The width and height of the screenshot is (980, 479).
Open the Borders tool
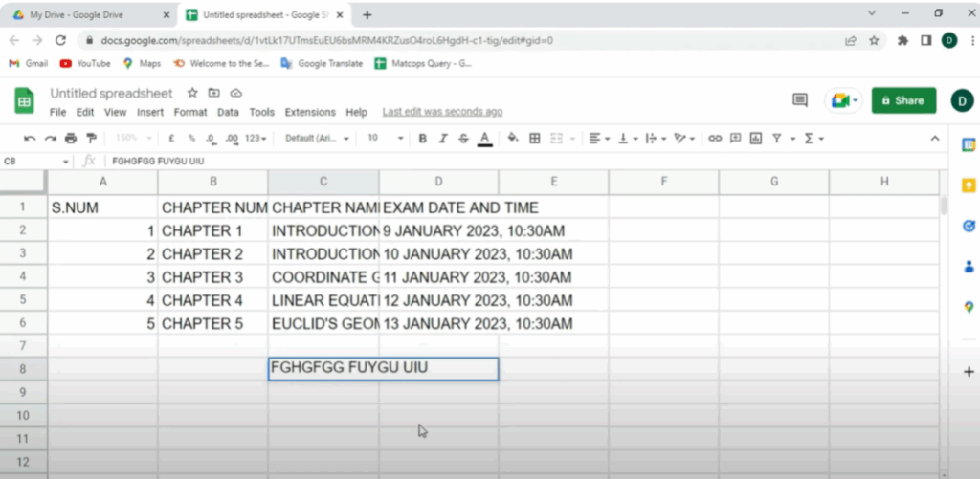click(535, 139)
